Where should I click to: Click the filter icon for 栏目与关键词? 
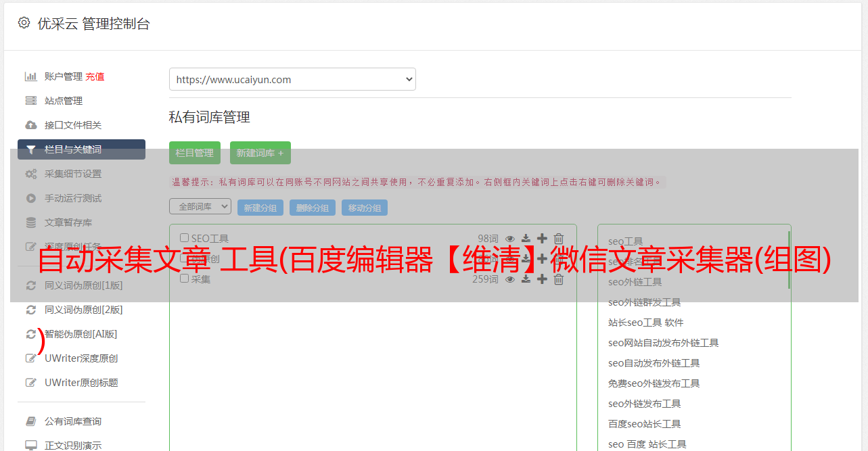tap(31, 149)
